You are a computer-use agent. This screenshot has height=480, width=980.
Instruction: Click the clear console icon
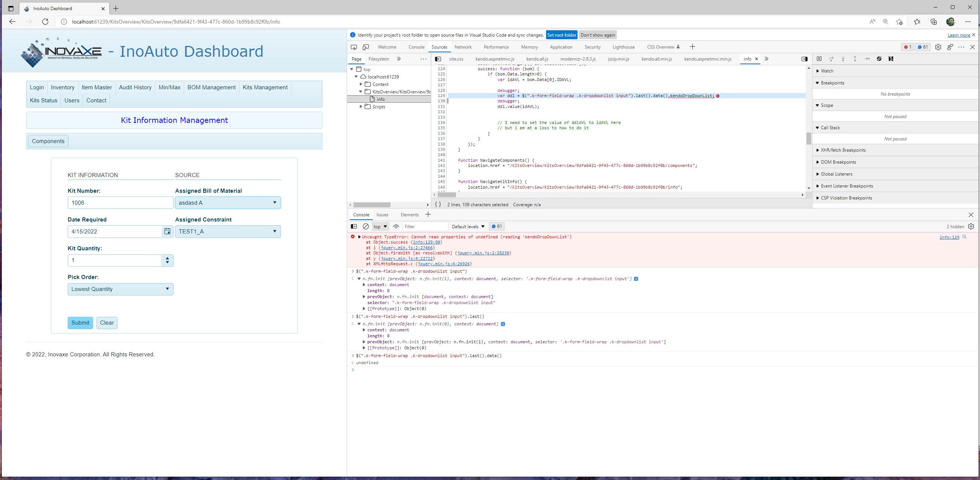(x=365, y=226)
